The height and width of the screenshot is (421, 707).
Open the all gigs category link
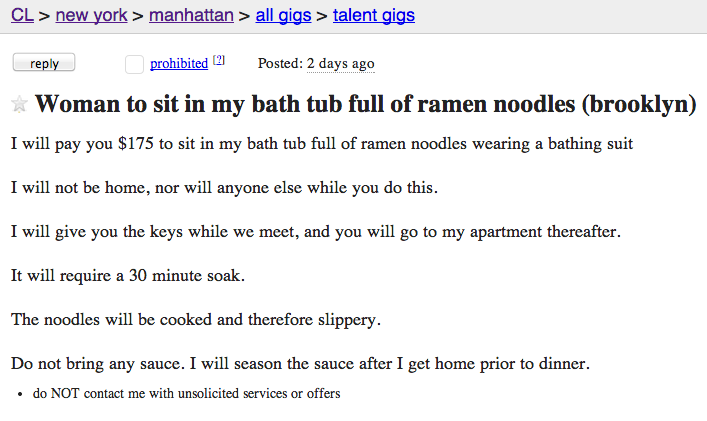283,15
